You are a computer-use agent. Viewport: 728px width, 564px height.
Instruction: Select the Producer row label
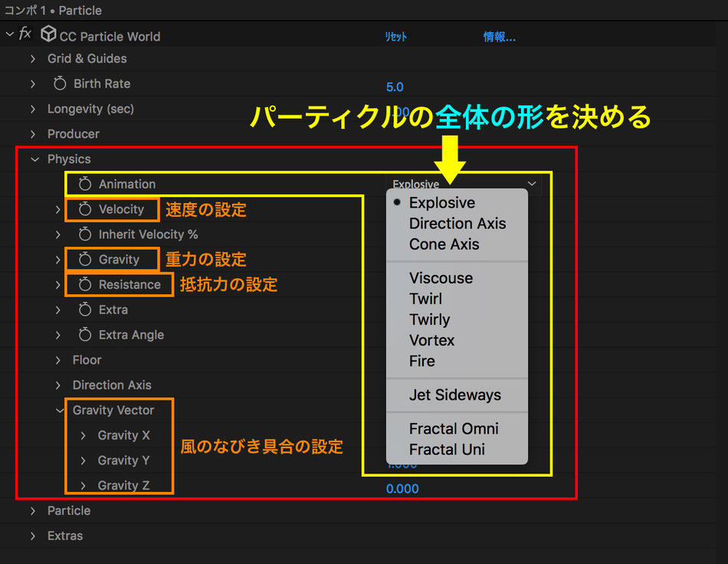(74, 134)
